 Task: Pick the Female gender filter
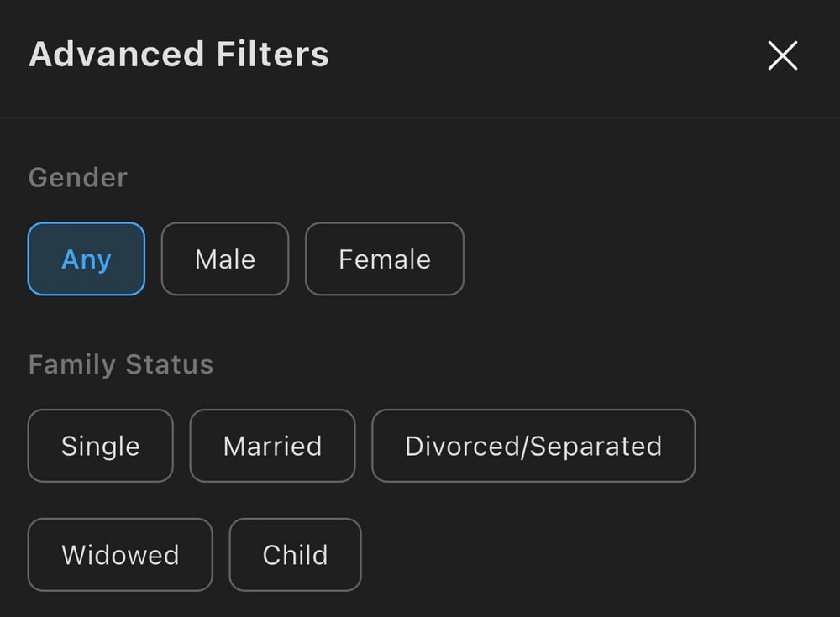384,259
